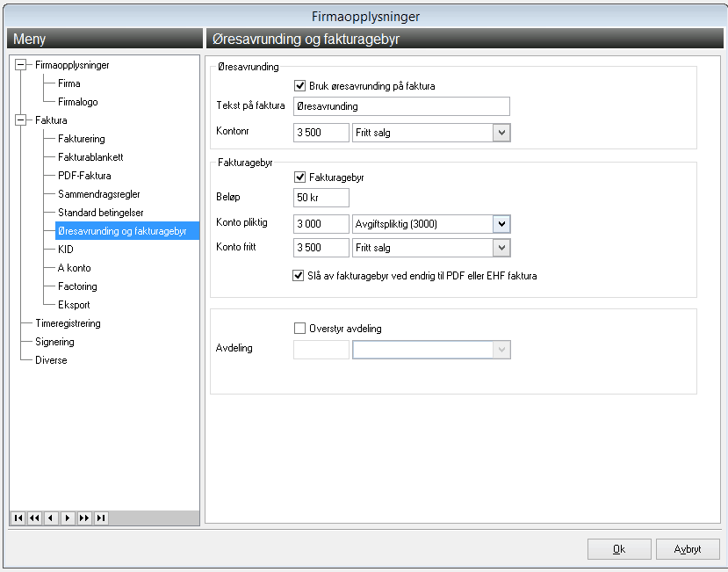This screenshot has height=572, width=728.
Task: Toggle Slå av fakturagebyr ved PDF/EHF checkbox
Action: click(298, 276)
